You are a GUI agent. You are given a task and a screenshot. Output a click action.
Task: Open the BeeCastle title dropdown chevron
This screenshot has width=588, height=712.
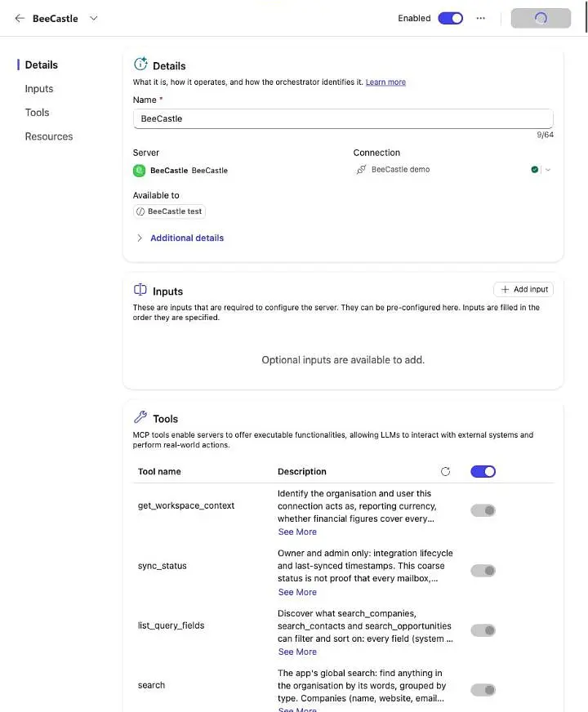94,18
